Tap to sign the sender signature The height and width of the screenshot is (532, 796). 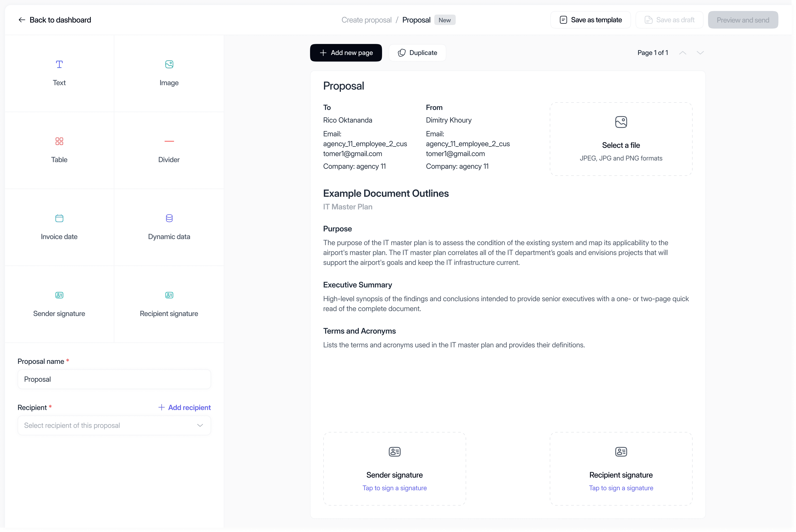pyautogui.click(x=394, y=488)
